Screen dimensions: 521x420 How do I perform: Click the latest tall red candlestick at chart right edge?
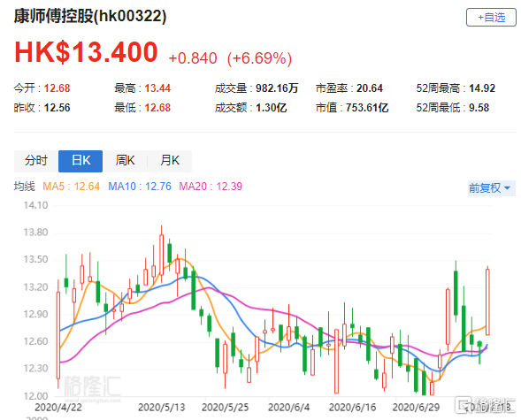click(487, 302)
